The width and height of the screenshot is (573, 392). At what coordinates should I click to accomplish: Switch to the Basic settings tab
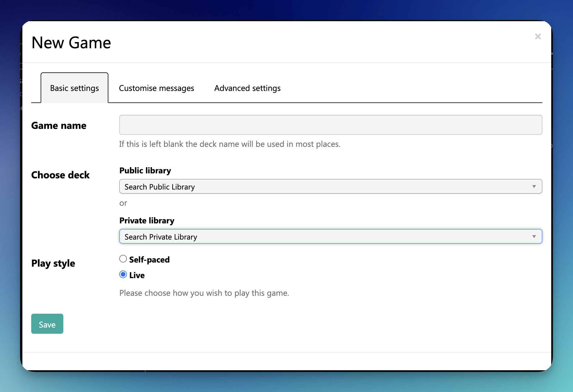click(74, 88)
